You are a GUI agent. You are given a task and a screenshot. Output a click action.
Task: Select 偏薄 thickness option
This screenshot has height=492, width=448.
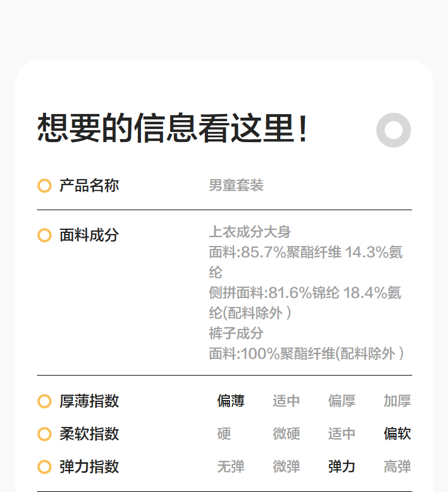point(231,401)
